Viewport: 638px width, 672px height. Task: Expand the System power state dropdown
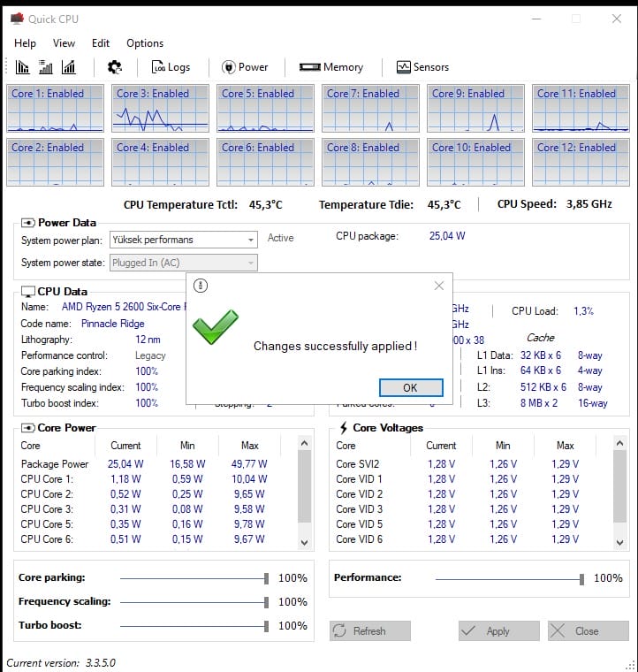click(251, 263)
